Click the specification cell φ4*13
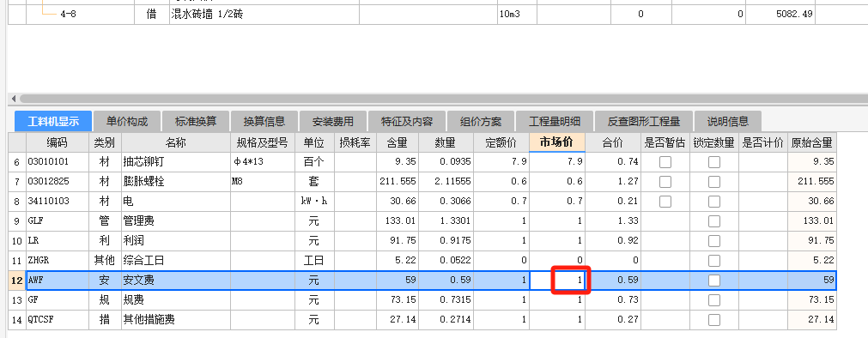Viewport: 868px width, 338px height. [263, 162]
